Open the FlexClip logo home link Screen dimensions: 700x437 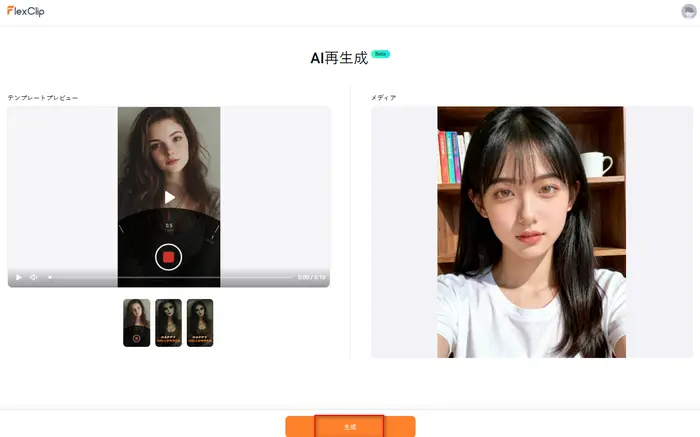25,11
